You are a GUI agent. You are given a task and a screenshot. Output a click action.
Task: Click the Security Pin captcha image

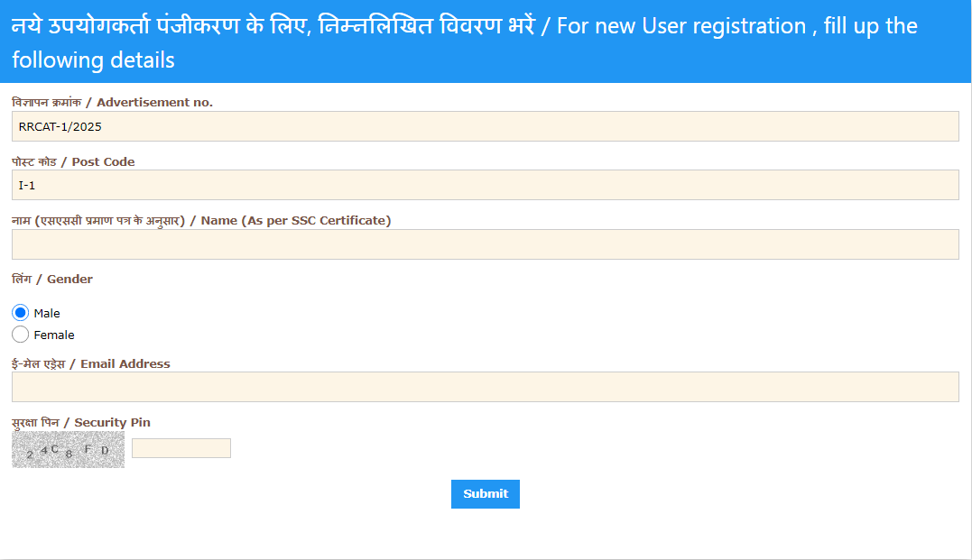click(68, 449)
